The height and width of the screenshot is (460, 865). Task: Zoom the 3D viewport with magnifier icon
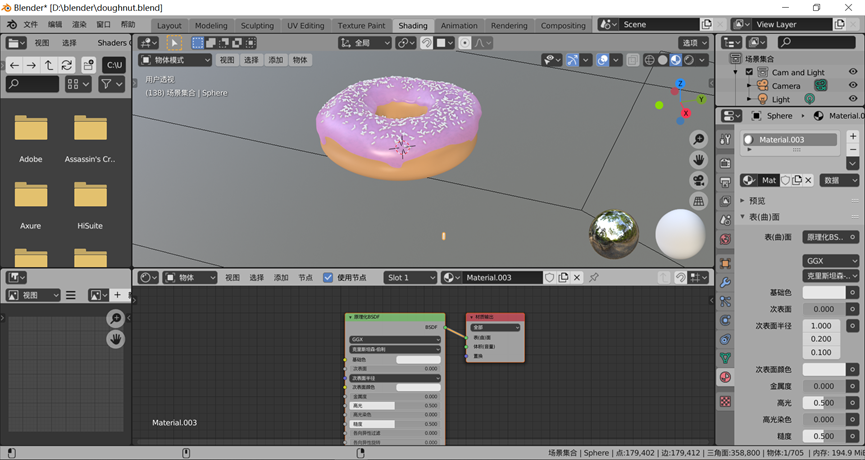(x=698, y=139)
